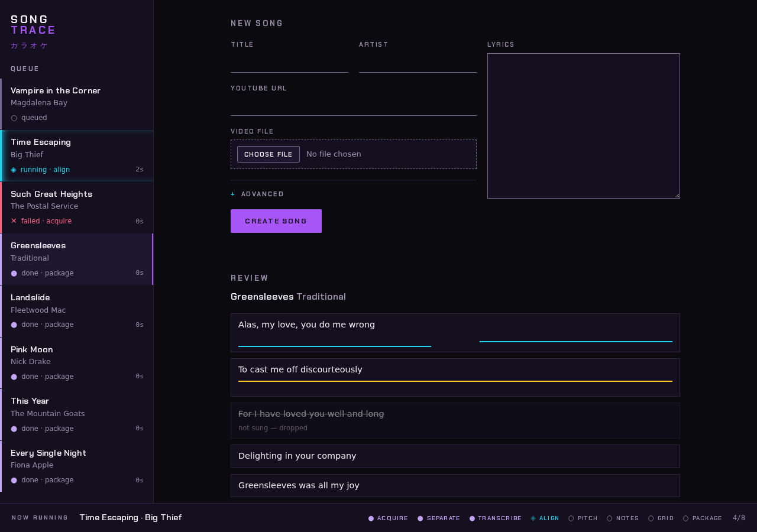Open Time Escaping by Big Thief in queue
Viewport: 757px width, 532px height.
77,156
